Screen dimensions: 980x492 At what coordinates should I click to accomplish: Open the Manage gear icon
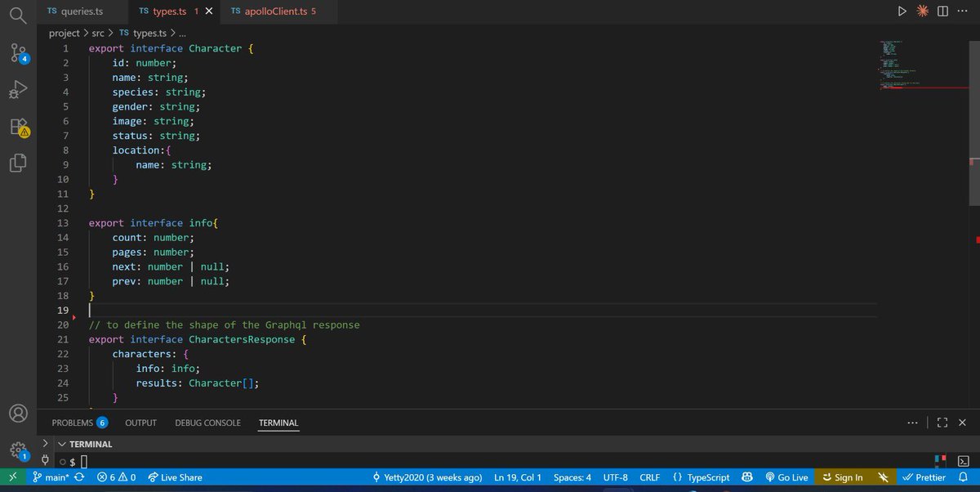coord(18,450)
